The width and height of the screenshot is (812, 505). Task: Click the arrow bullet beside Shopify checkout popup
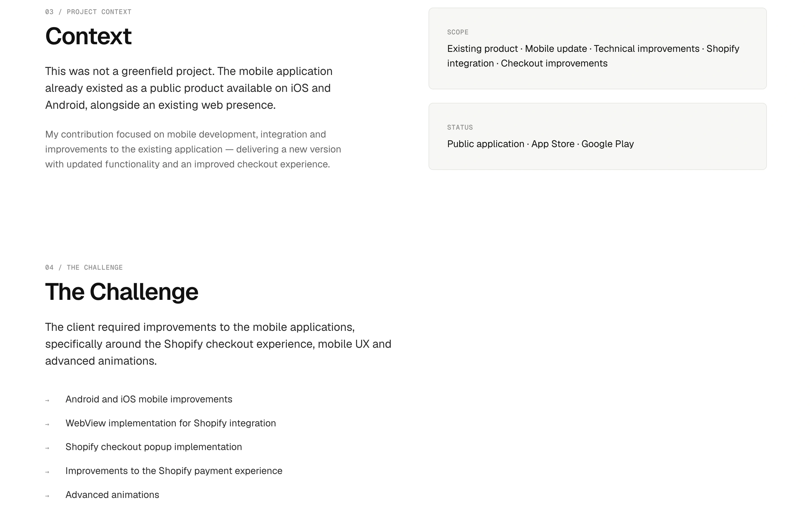[47, 448]
